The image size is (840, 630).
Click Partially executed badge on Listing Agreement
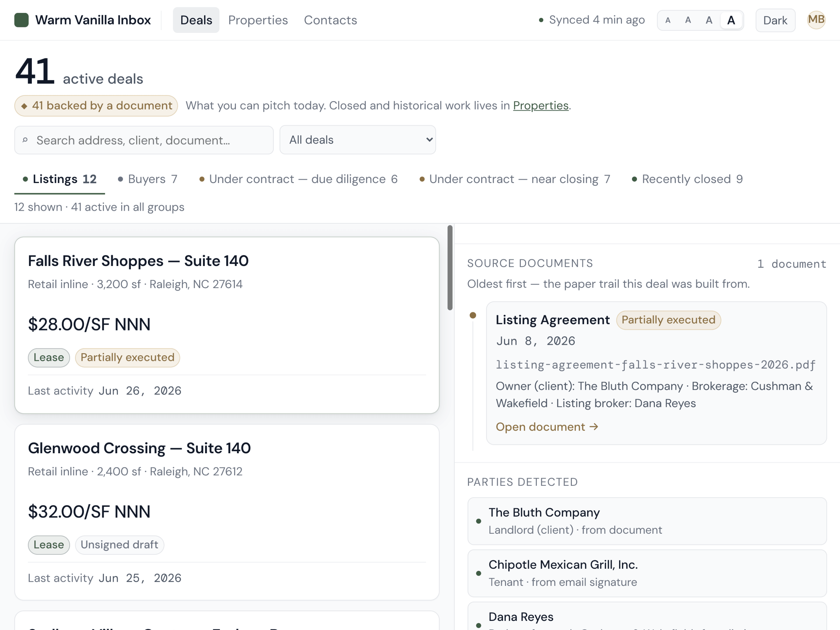pos(668,320)
